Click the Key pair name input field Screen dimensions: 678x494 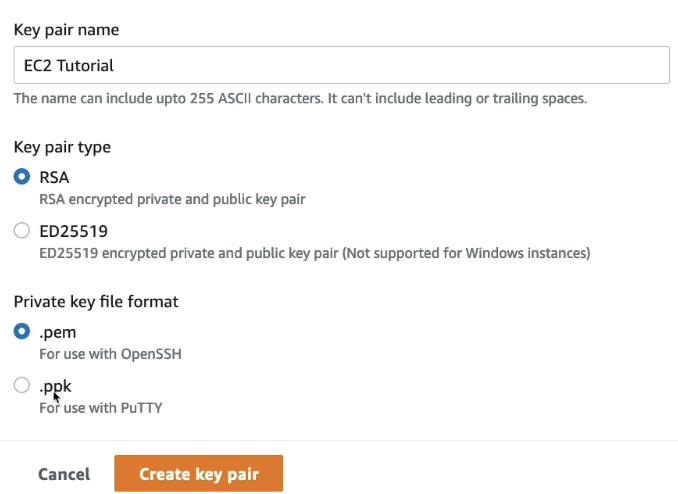[x=340, y=66]
